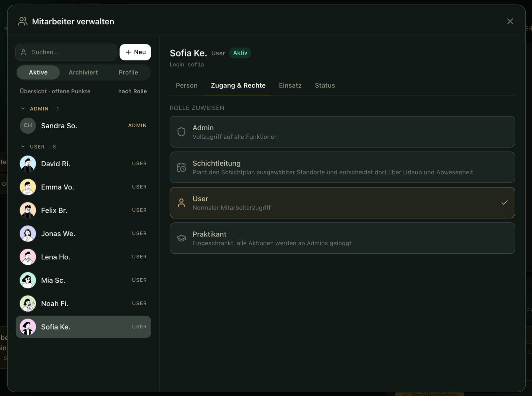
Task: Show Aktive employees filter
Action: (38, 72)
